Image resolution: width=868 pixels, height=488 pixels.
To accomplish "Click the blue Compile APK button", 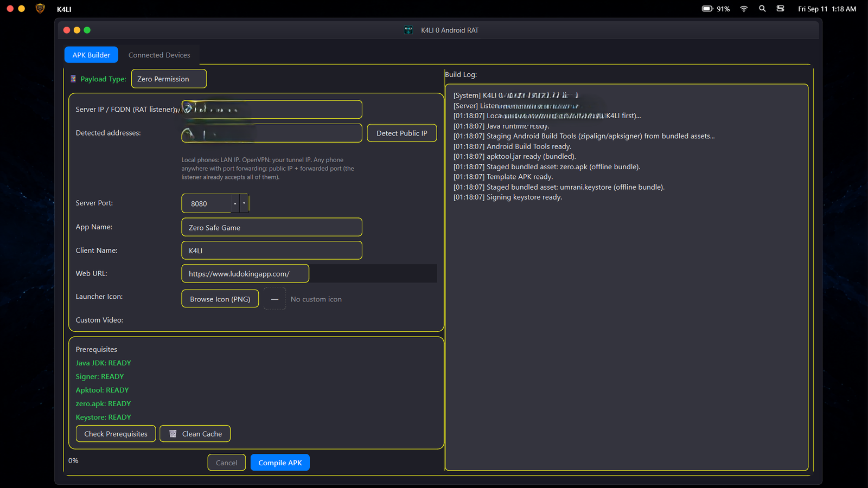I will click(280, 463).
